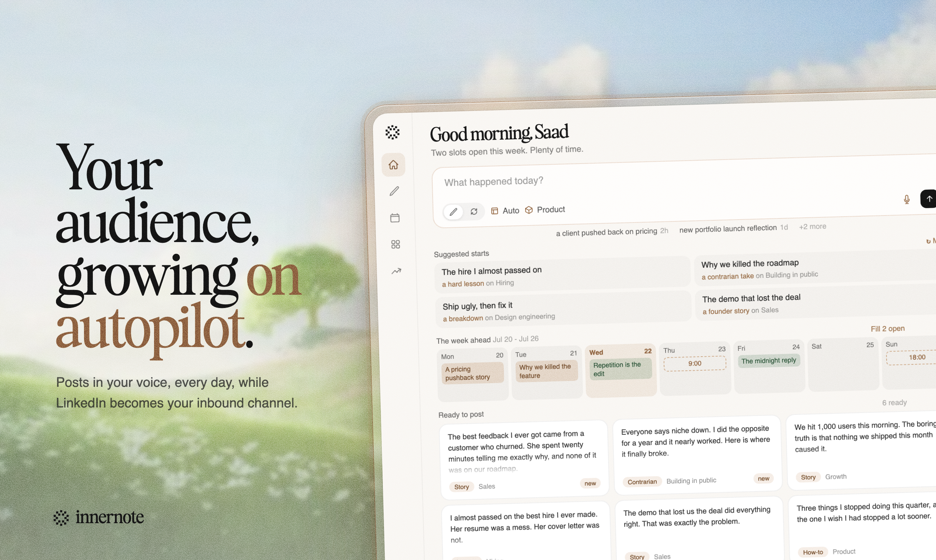Viewport: 936px width, 560px height.
Task: Open the analytics trend icon in sidebar
Action: coord(396,271)
